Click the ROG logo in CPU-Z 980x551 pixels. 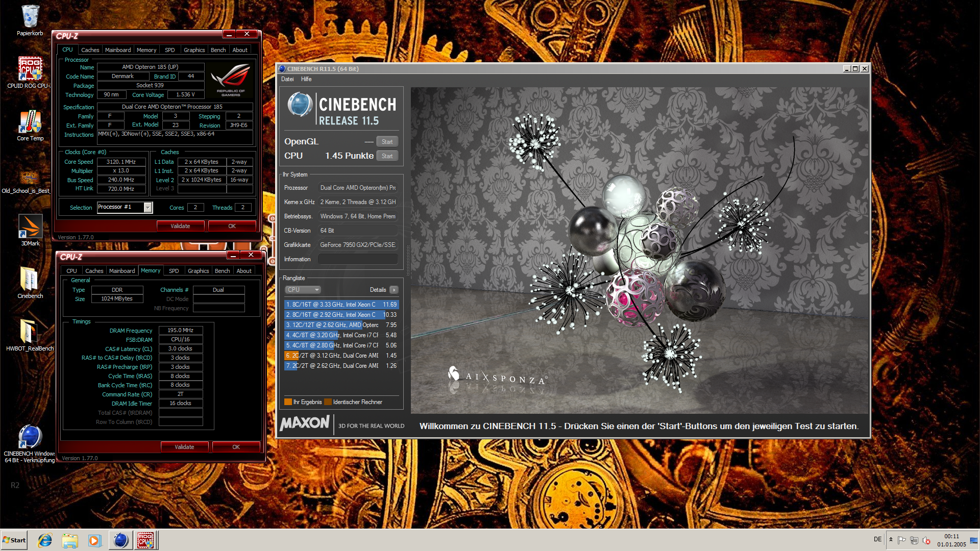click(x=231, y=80)
